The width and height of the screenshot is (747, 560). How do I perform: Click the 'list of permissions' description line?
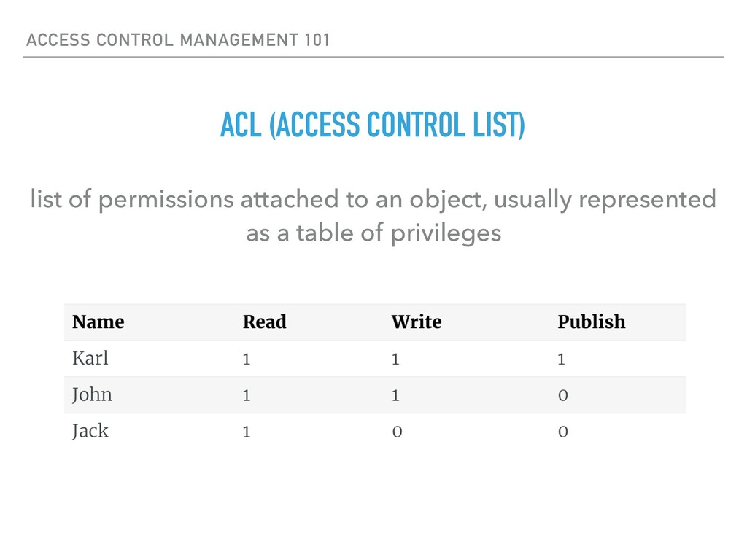pyautogui.click(x=373, y=198)
